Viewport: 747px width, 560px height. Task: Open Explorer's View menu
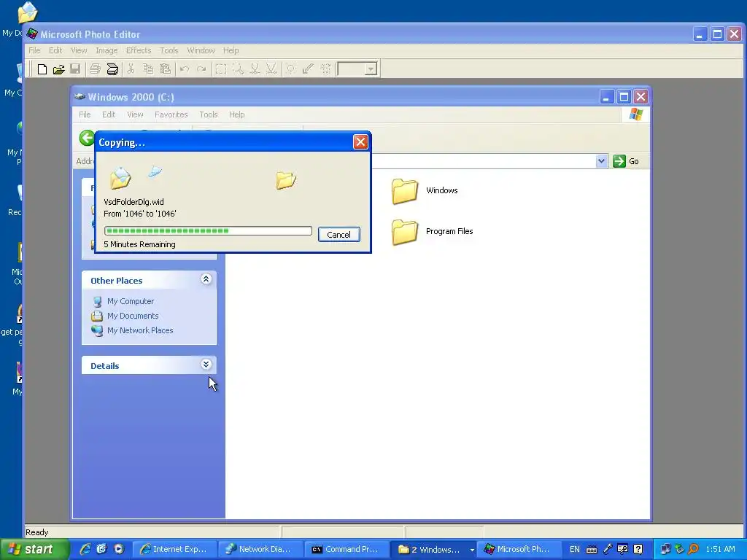coord(135,114)
